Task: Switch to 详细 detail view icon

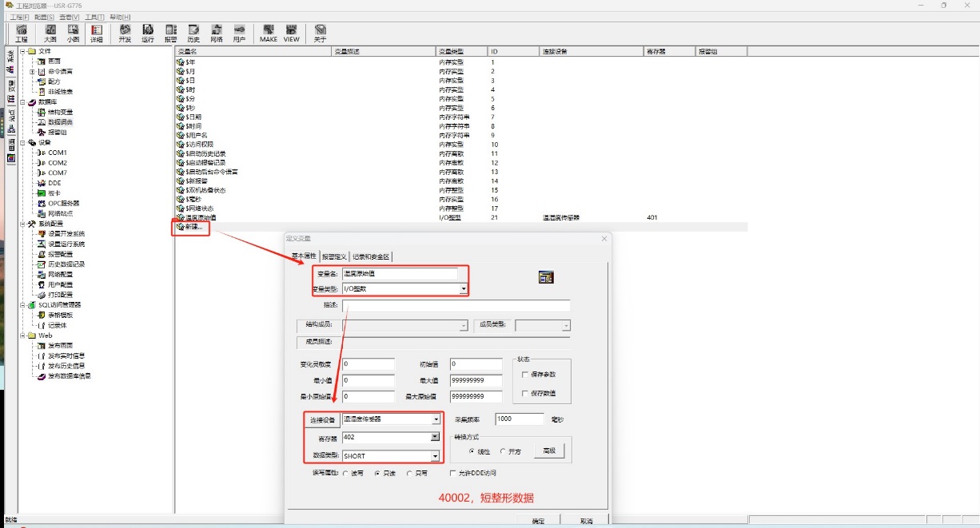Action: (x=96, y=33)
